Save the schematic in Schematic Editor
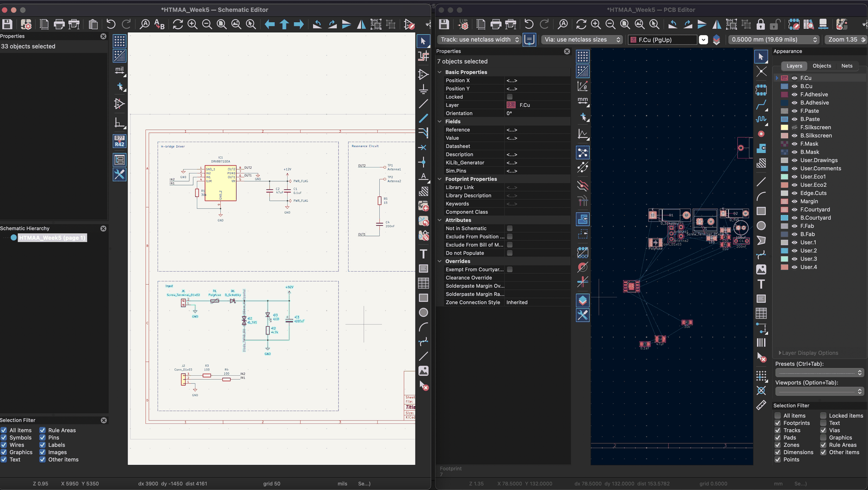 7,24
